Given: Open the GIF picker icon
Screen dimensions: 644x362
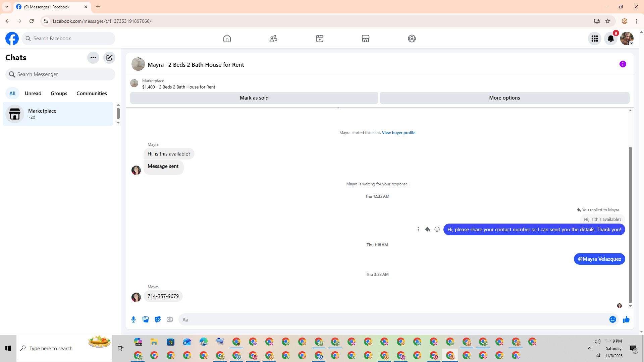Looking at the screenshot, I should point(170,319).
